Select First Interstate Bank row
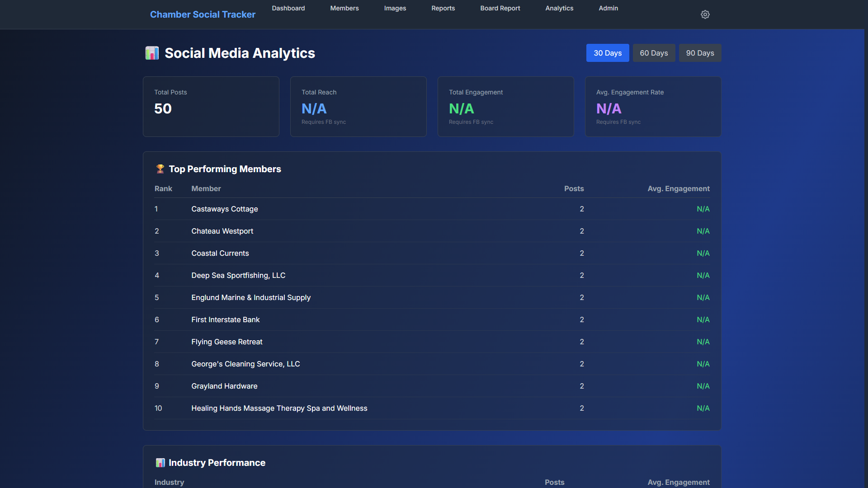The height and width of the screenshot is (488, 868). (x=432, y=319)
